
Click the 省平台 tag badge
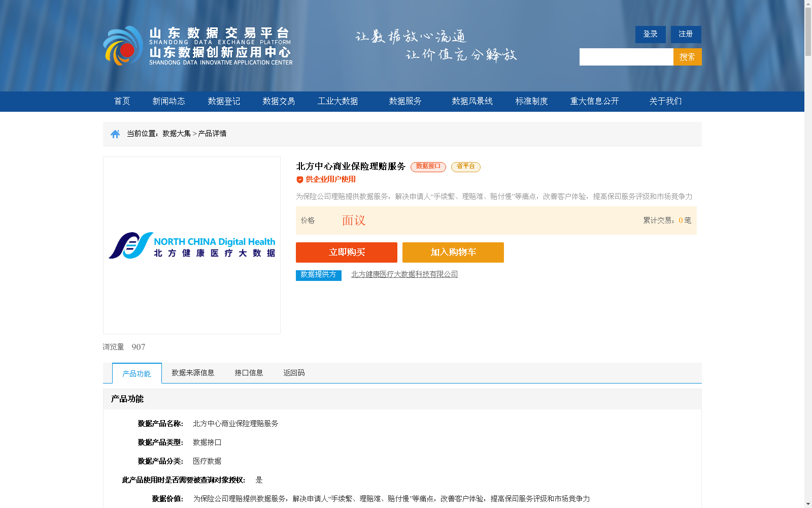[466, 167]
